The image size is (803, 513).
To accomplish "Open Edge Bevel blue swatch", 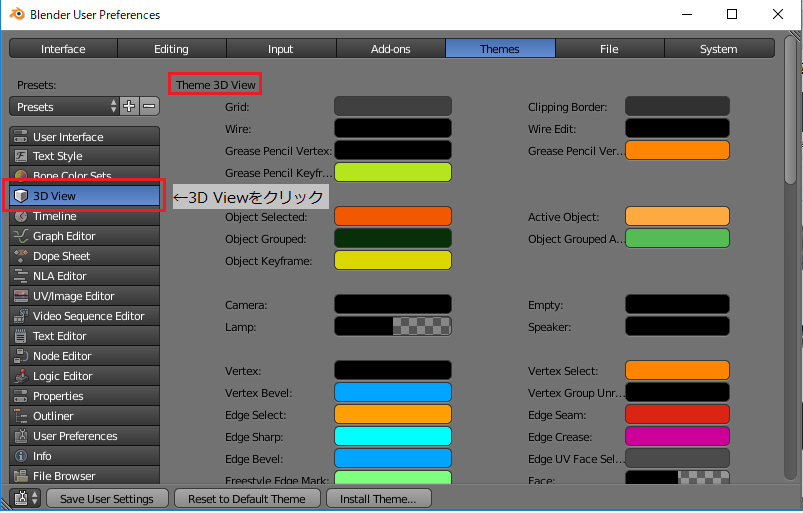I will point(393,458).
